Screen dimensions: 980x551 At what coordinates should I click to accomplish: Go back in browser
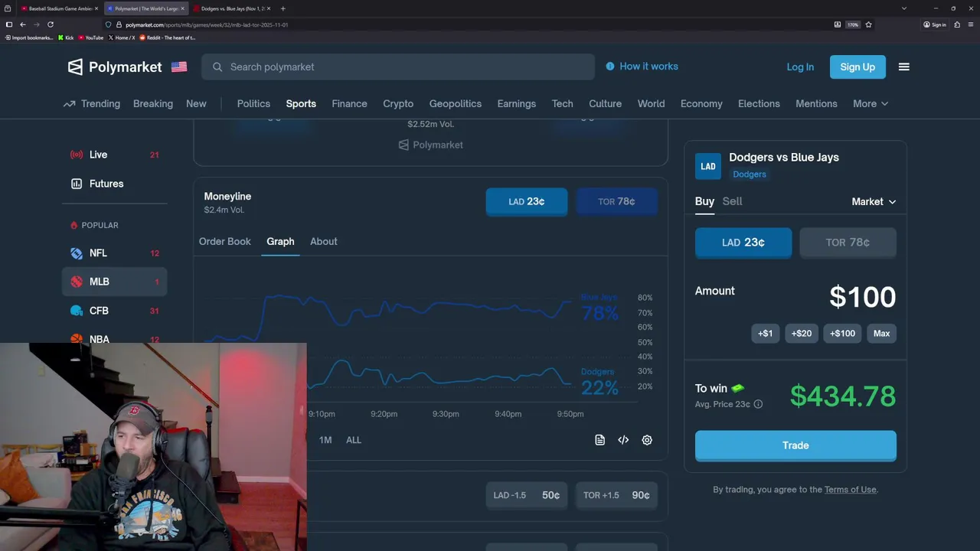[x=23, y=24]
